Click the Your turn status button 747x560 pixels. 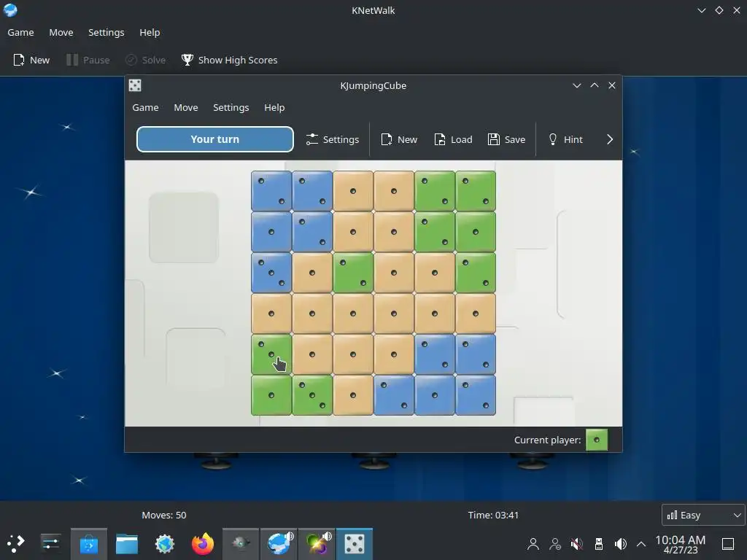click(215, 139)
